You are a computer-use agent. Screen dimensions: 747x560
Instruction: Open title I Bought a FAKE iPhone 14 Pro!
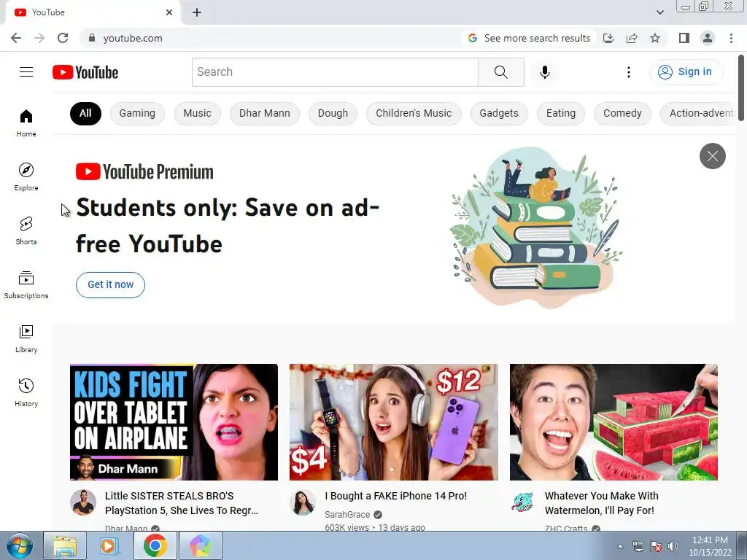(x=396, y=496)
